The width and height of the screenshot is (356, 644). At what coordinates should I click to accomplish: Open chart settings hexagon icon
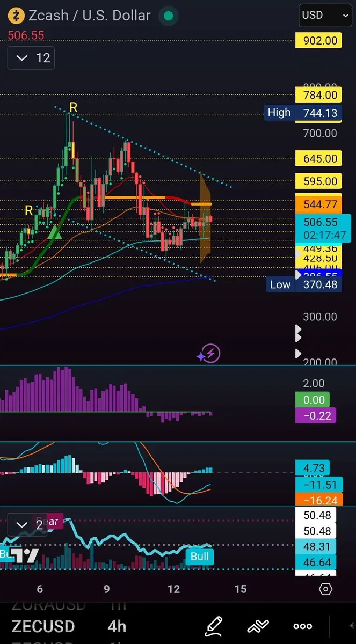(x=325, y=589)
